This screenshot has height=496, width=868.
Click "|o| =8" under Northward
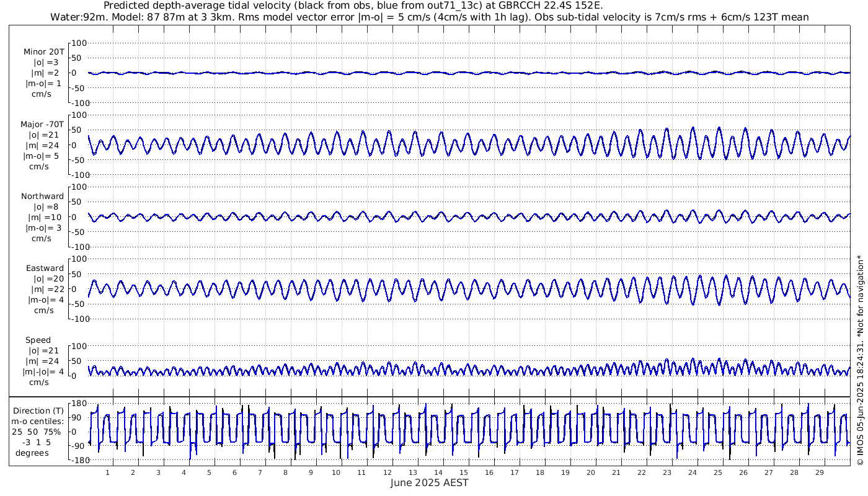coord(46,206)
